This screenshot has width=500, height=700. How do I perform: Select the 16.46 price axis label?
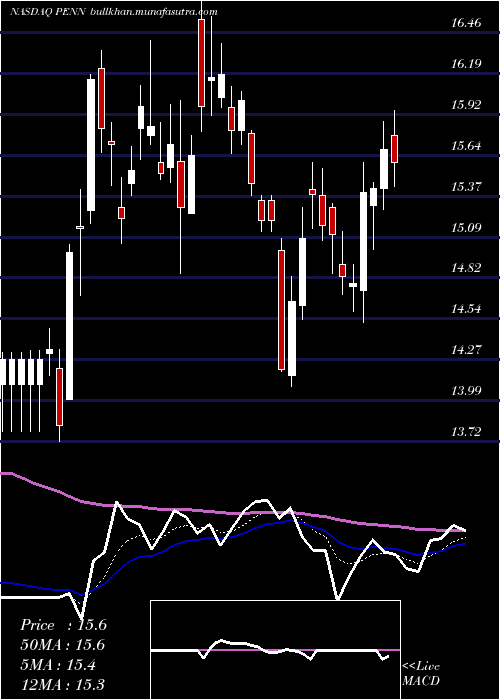point(466,22)
